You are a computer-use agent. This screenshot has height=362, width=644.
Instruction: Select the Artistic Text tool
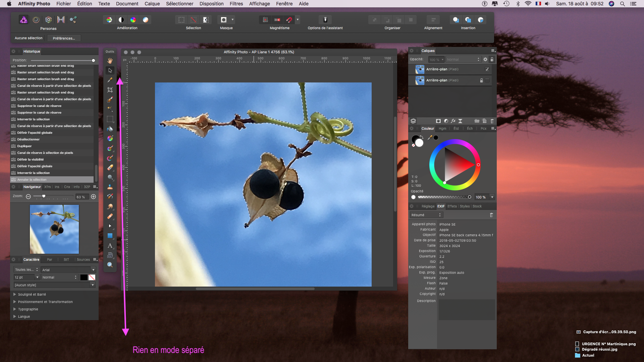point(110,246)
